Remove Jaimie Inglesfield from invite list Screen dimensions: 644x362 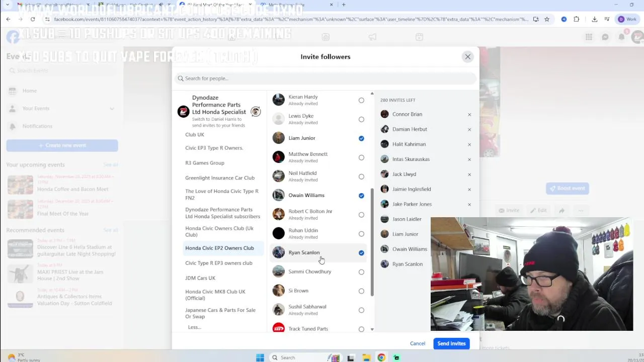tap(469, 190)
